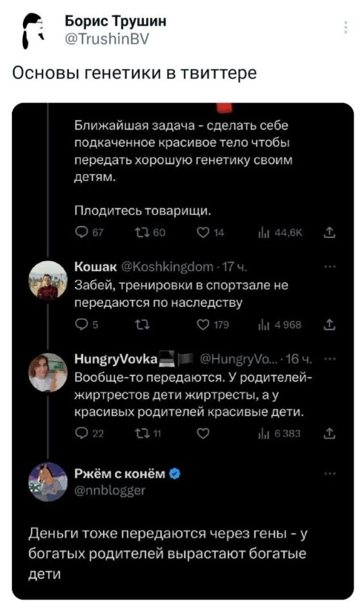Share the top tweet via share icon
364x608 pixels.
(x=329, y=232)
